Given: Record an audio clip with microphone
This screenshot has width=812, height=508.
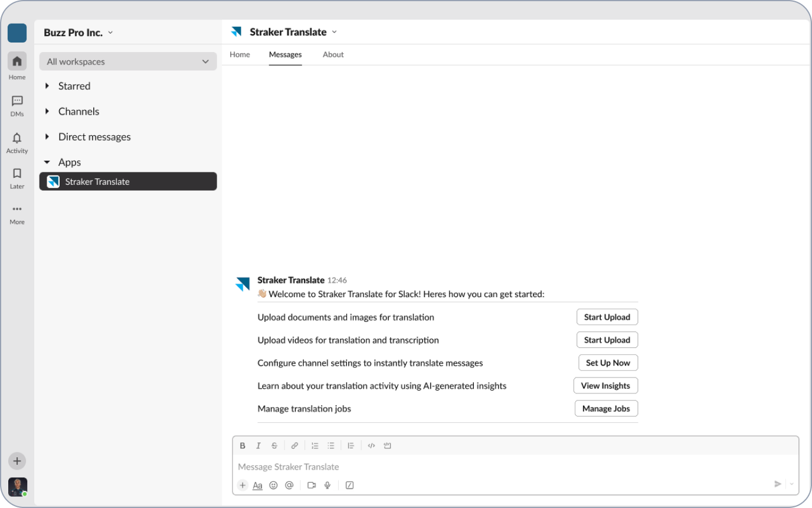Looking at the screenshot, I should coord(328,485).
